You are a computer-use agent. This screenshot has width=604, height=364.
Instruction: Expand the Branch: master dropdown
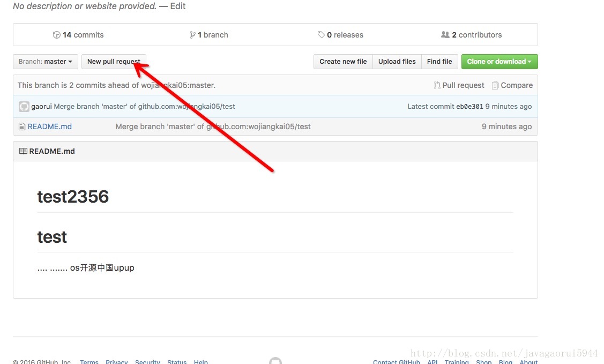point(46,62)
